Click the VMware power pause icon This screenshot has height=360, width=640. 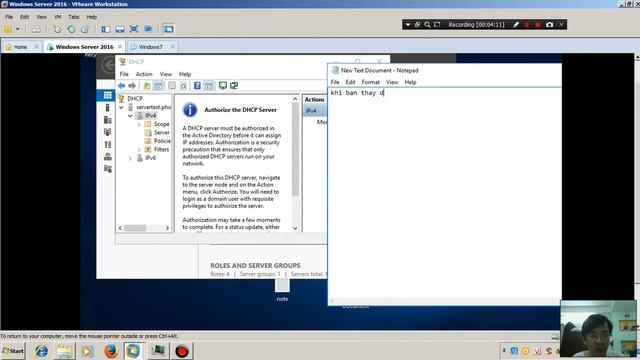[8, 29]
